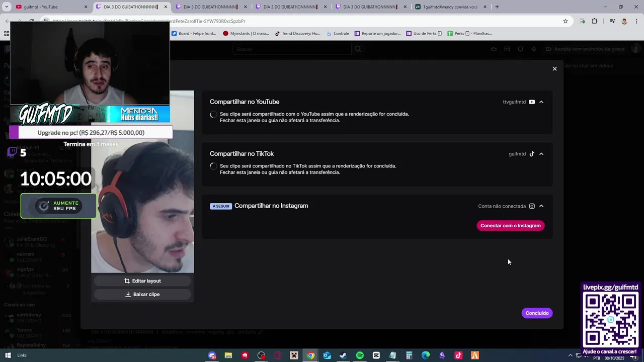This screenshot has height=362, width=644.
Task: Open the Board - Felipe Iront... bookmark
Action: [x=194, y=34]
